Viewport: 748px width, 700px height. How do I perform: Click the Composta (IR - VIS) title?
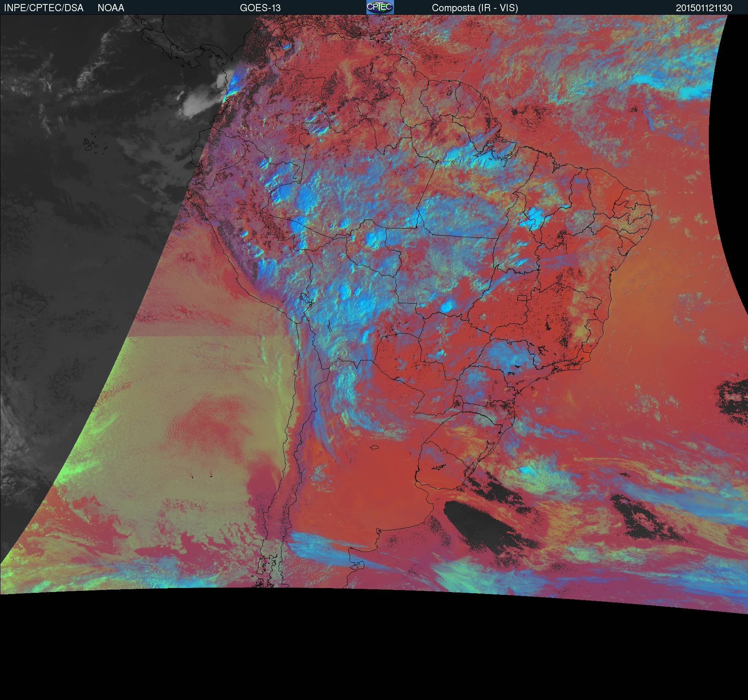pos(475,8)
